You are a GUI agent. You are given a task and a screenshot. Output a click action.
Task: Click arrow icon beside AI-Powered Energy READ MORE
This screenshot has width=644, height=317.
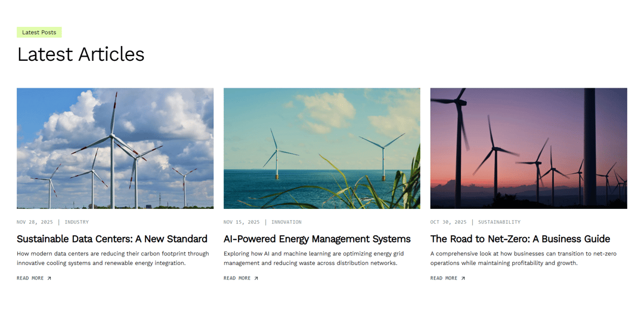pyautogui.click(x=256, y=278)
